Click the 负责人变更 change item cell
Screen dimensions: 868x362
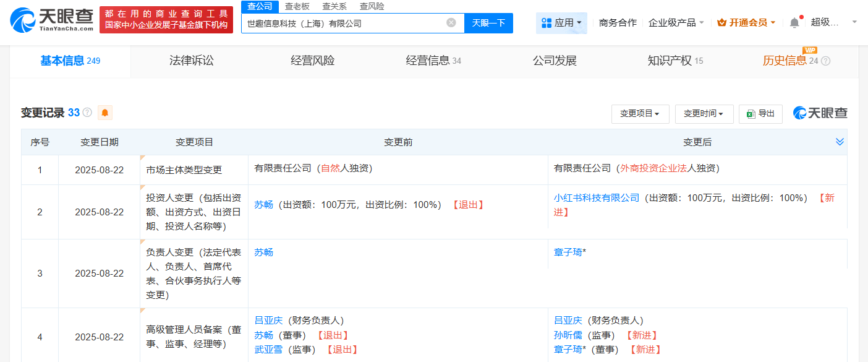194,274
